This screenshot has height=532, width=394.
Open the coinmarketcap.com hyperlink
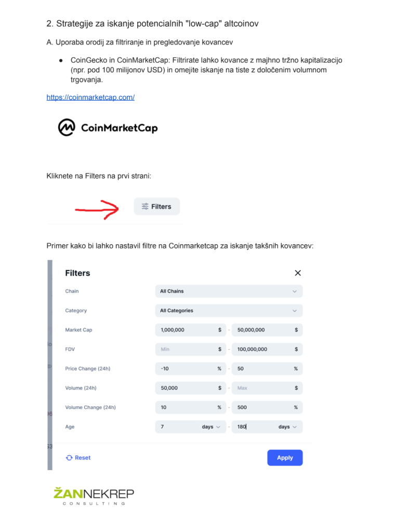(x=90, y=97)
